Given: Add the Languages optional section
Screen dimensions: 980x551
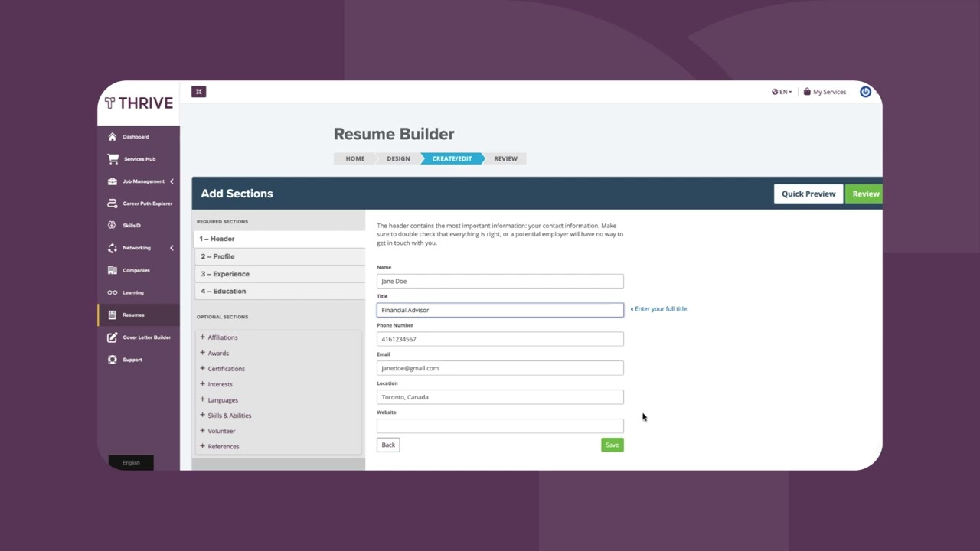Looking at the screenshot, I should 219,399.
